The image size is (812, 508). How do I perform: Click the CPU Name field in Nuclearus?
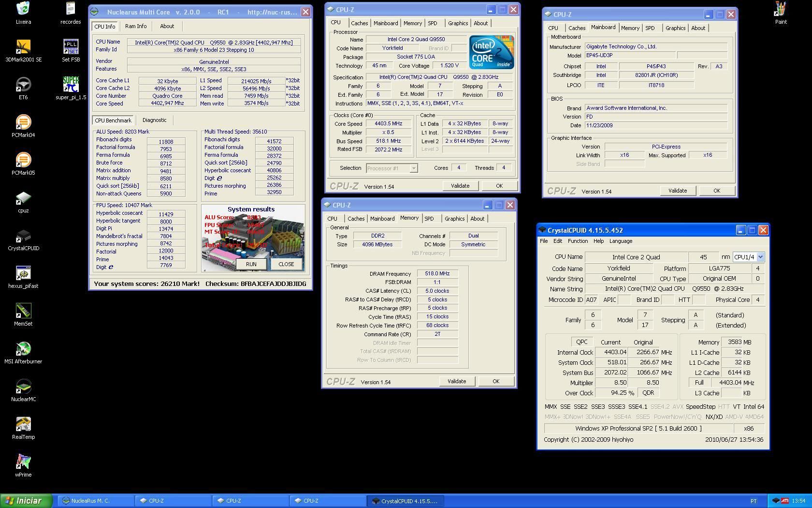coord(214,43)
